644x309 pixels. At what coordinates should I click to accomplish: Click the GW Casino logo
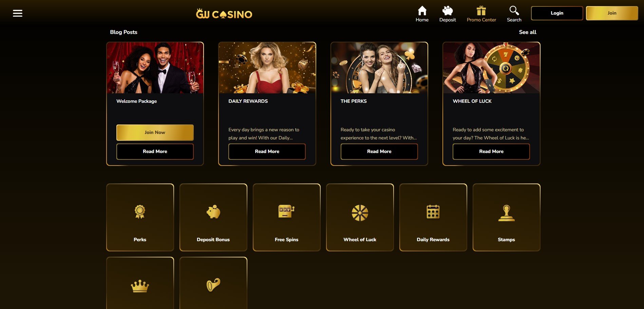(224, 14)
